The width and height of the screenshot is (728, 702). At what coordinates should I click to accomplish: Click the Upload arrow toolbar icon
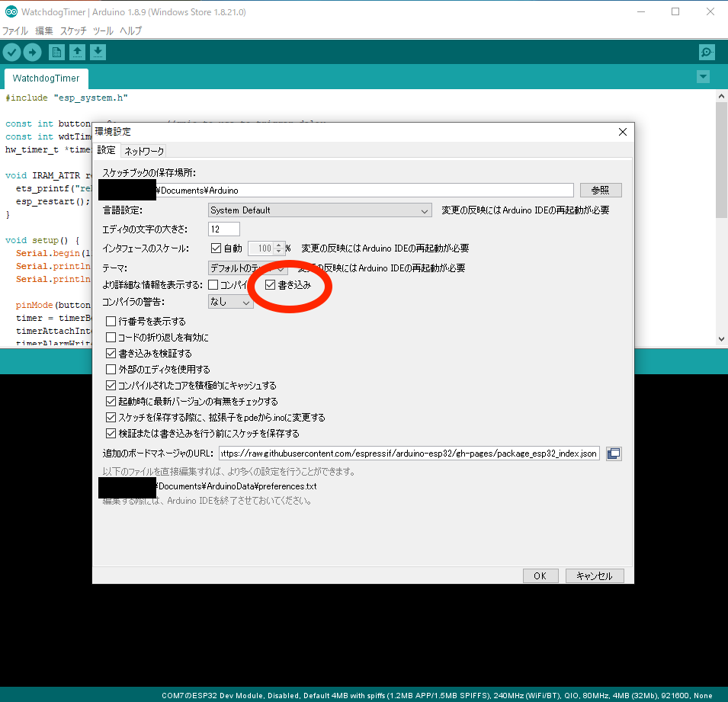33,53
